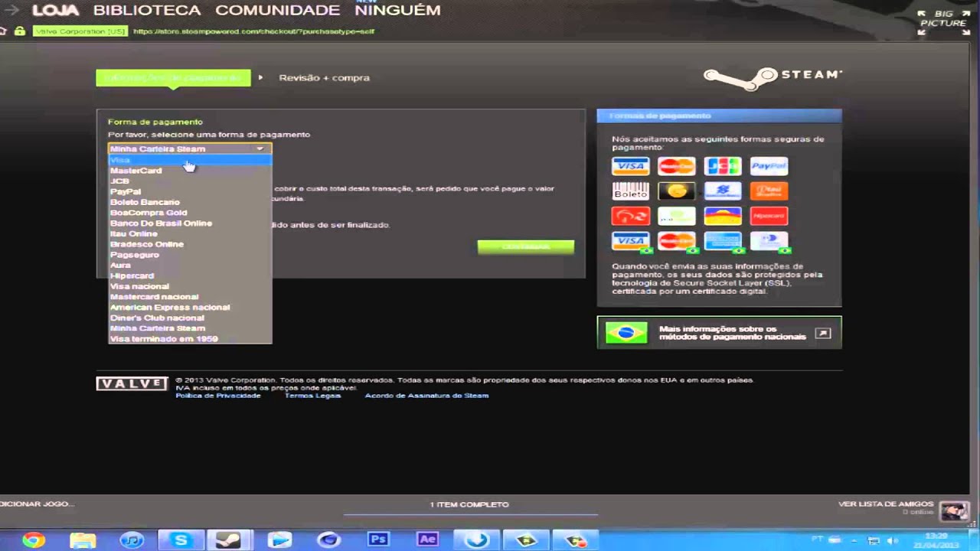Open After Effects from the taskbar
This screenshot has height=551, width=980.
point(427,540)
